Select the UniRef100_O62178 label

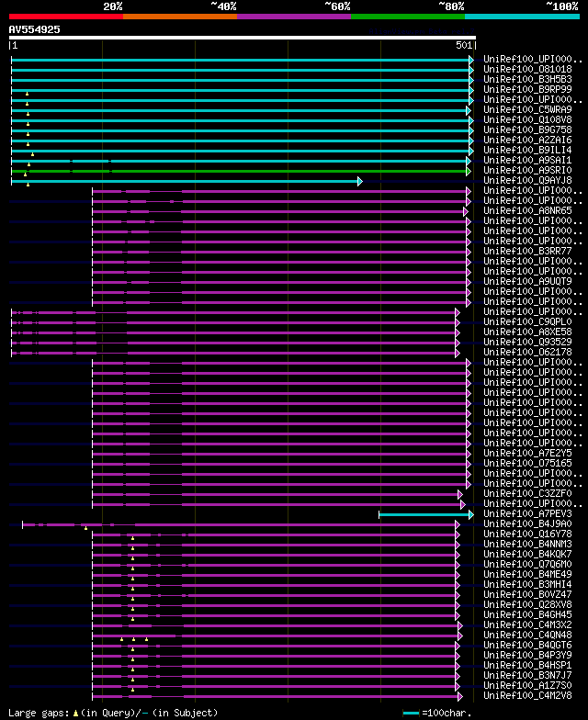(x=527, y=353)
